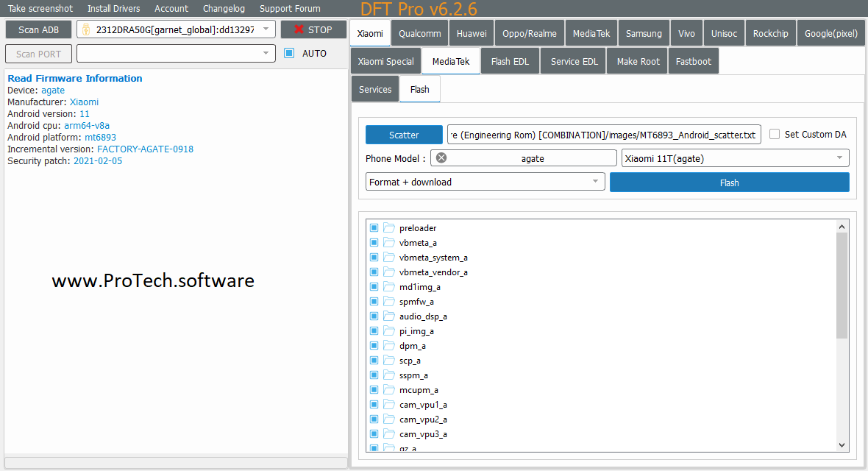The height and width of the screenshot is (471, 868).
Task: Switch to the Samsung tab
Action: point(644,33)
